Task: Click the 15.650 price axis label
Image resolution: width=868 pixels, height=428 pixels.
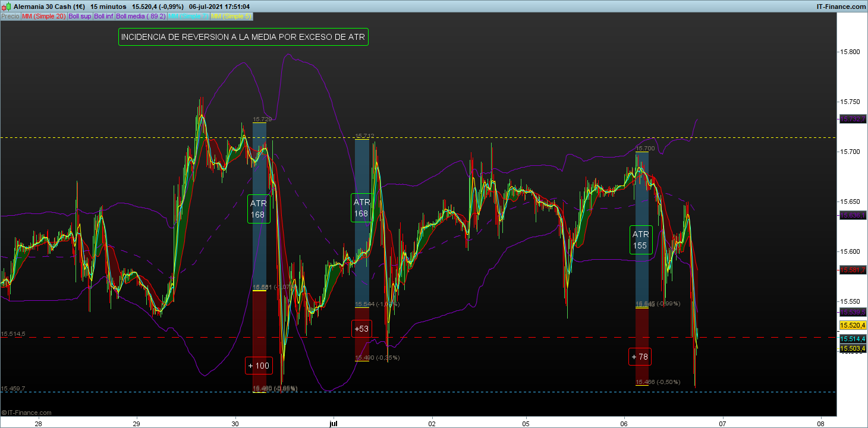Action: pyautogui.click(x=850, y=202)
